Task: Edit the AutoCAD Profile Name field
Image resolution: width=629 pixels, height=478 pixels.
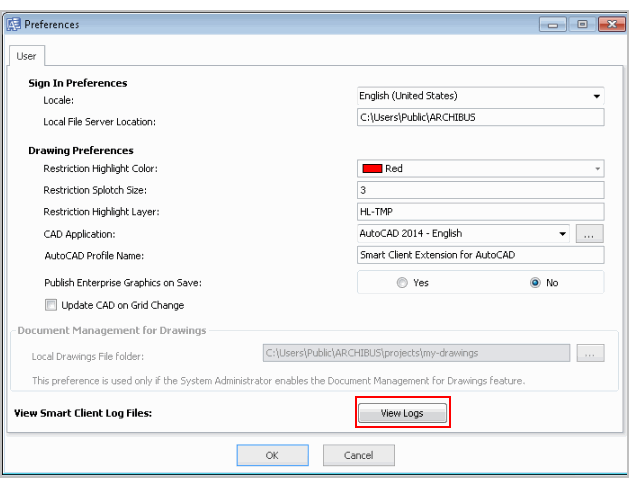Action: (480, 255)
